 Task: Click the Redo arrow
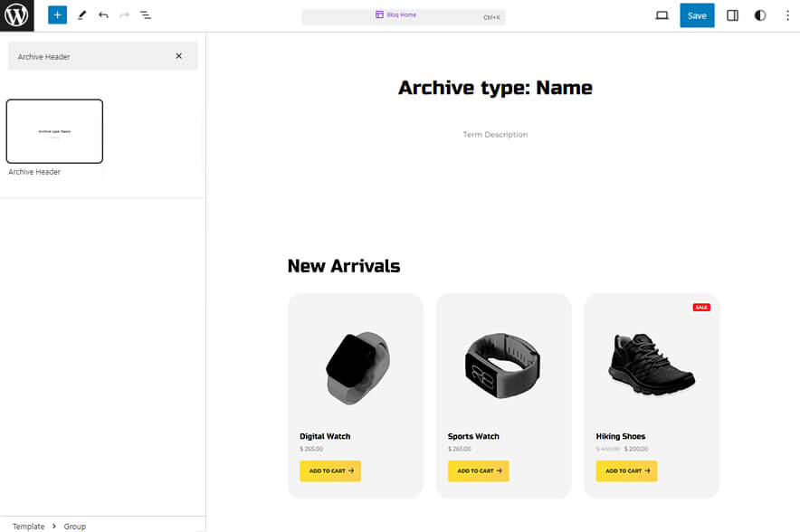[124, 14]
